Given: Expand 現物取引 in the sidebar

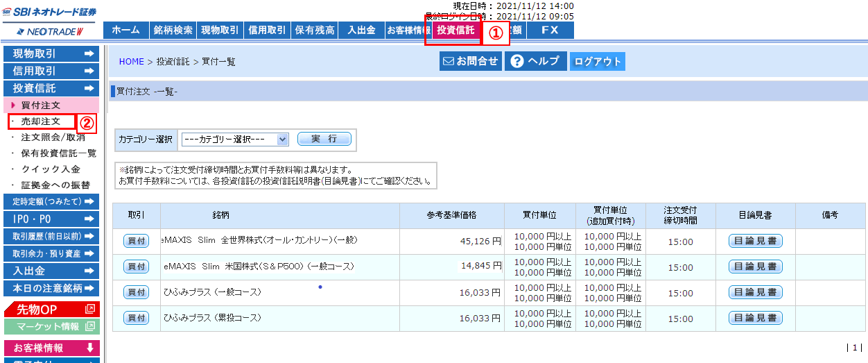Looking at the screenshot, I should tap(51, 53).
